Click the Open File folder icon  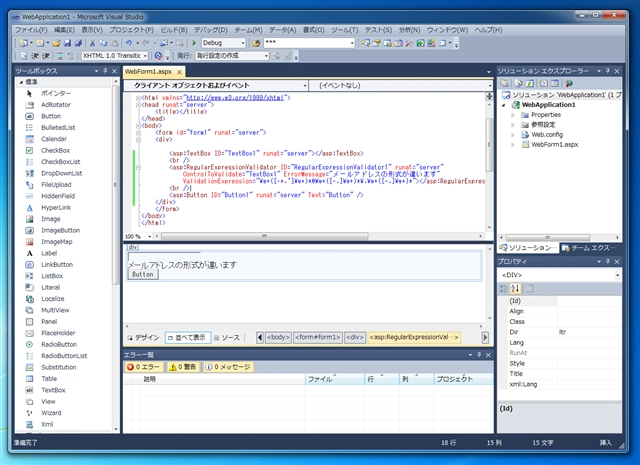tap(56, 43)
